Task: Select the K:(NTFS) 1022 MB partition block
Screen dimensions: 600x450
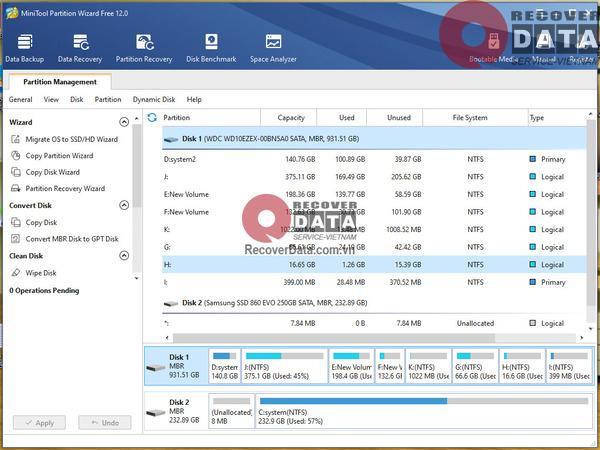Action: click(429, 366)
